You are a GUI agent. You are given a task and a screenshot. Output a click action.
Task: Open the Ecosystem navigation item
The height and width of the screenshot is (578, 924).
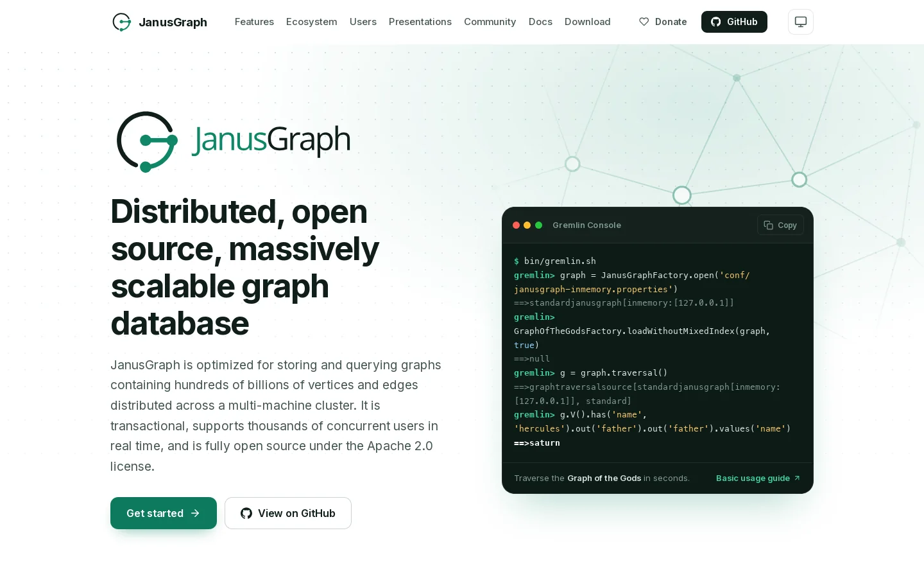pyautogui.click(x=312, y=22)
